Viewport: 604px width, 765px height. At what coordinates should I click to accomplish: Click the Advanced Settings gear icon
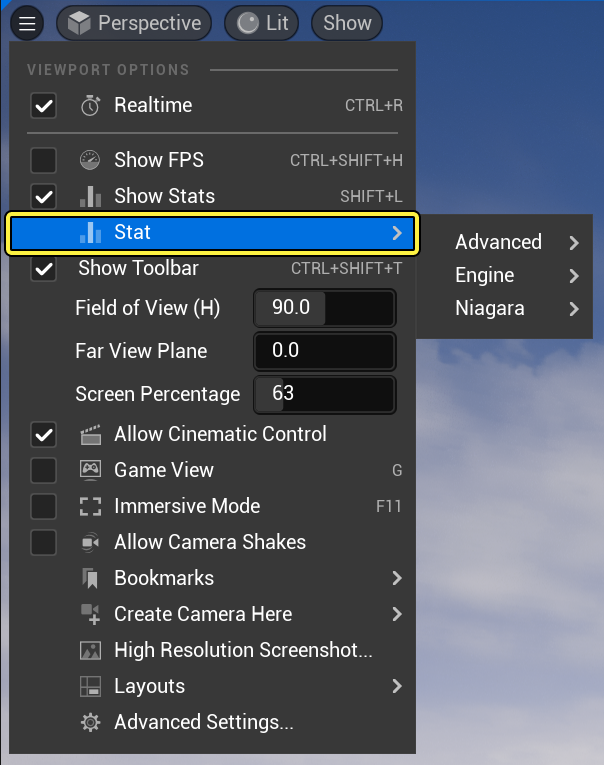91,722
